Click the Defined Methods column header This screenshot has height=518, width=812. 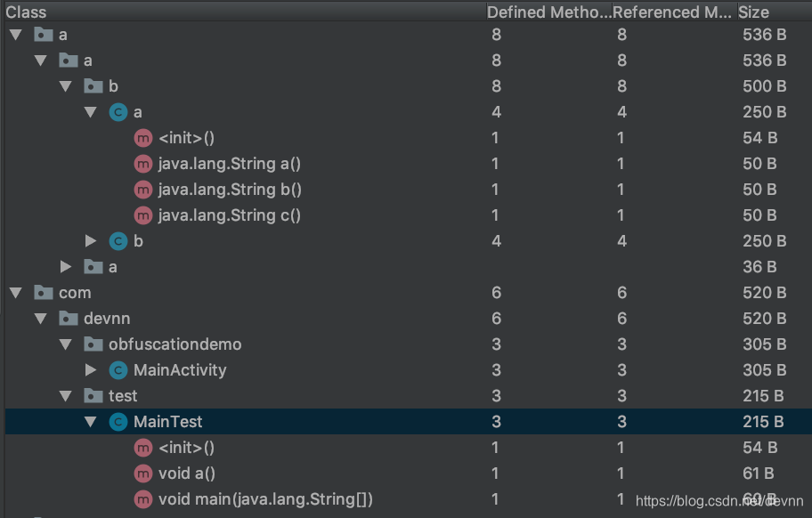point(548,12)
